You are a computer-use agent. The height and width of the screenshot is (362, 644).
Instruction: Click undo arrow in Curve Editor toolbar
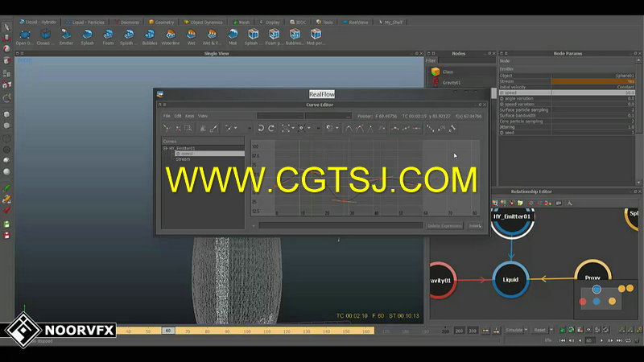(x=261, y=129)
